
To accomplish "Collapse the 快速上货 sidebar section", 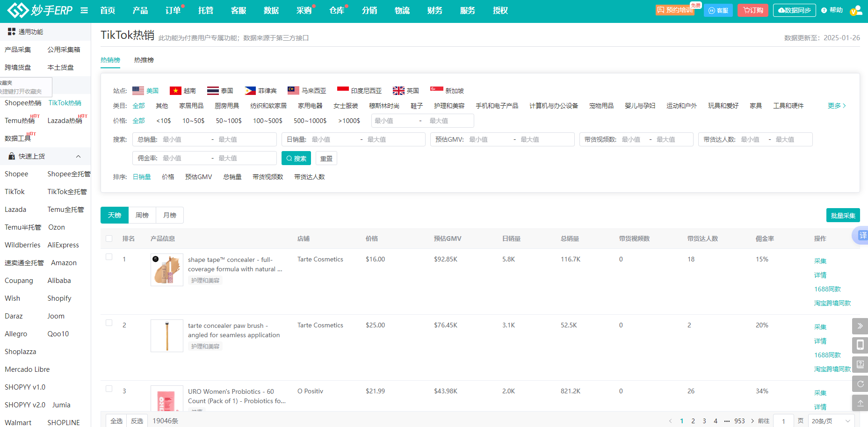I will 78,156.
